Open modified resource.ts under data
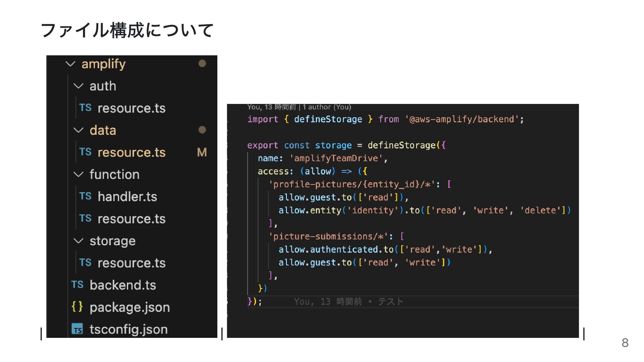644x362 pixels. point(131,153)
